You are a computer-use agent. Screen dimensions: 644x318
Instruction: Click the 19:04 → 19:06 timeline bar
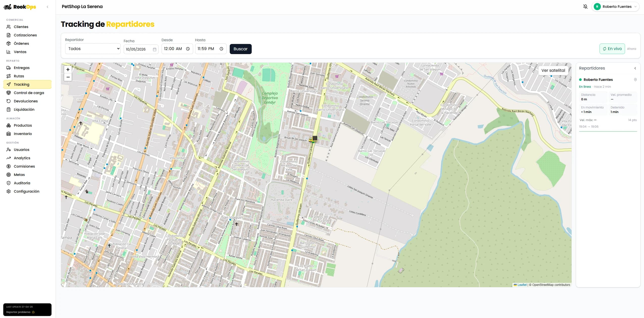(x=608, y=131)
